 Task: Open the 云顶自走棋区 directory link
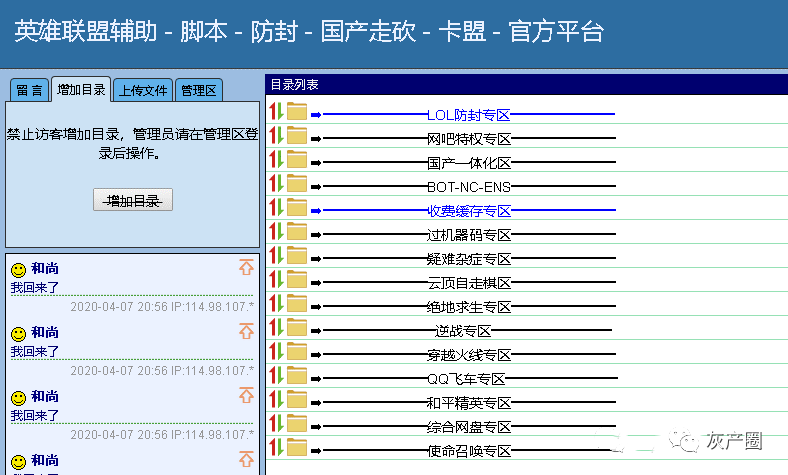coord(468,283)
